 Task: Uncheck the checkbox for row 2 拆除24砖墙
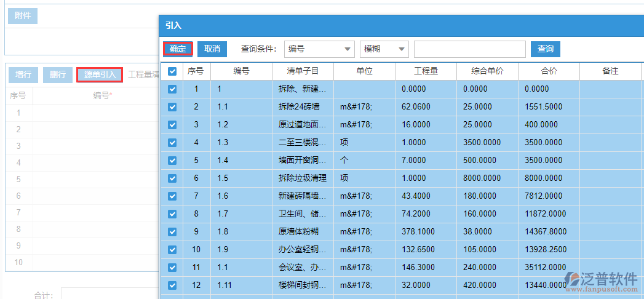tap(172, 107)
